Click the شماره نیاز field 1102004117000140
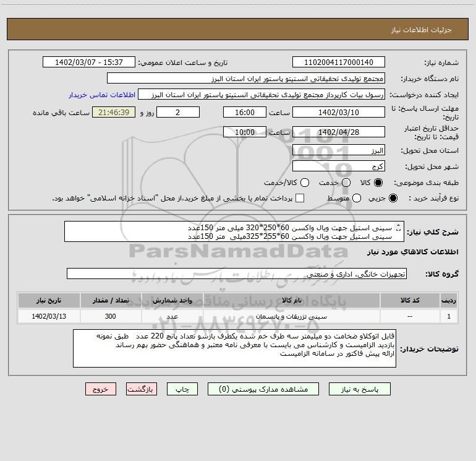The width and height of the screenshot is (476, 461). tap(339, 62)
